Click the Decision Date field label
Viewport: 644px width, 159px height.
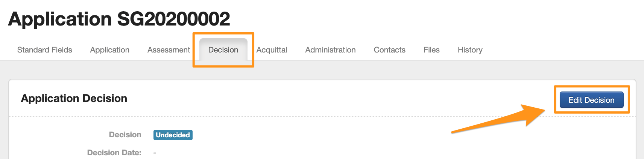pos(114,153)
